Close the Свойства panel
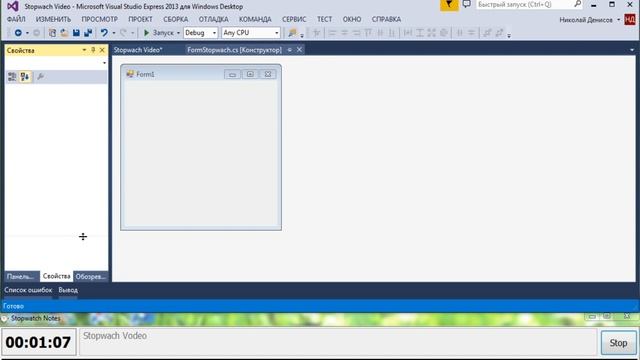Screen dimensions: 640x360 tap(102, 50)
